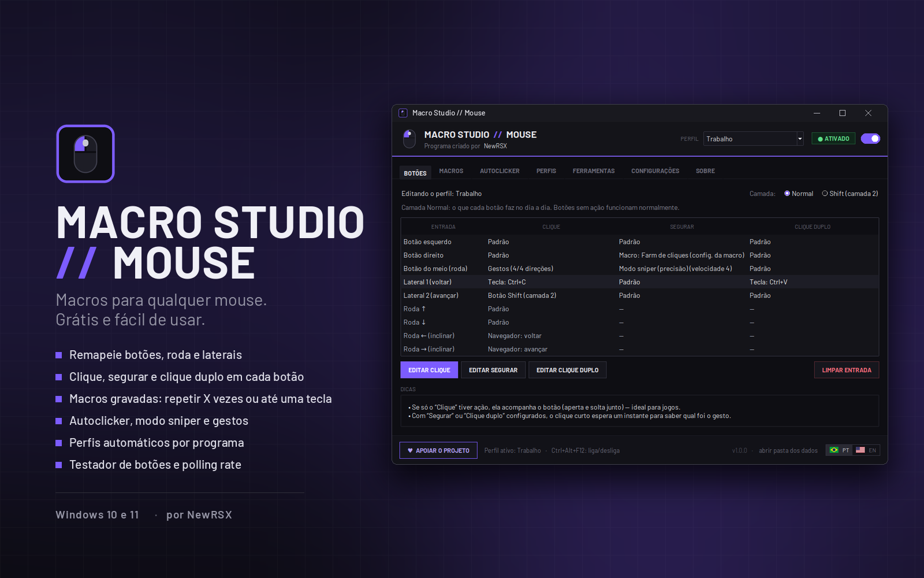Open the Perfil dropdown showing Trabalho
The image size is (924, 578).
[x=753, y=139]
